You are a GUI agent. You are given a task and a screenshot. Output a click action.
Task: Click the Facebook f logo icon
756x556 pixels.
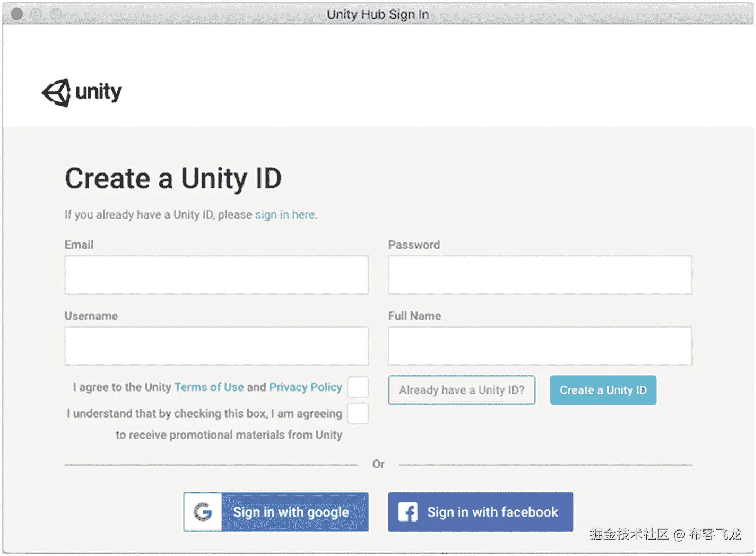pos(407,512)
